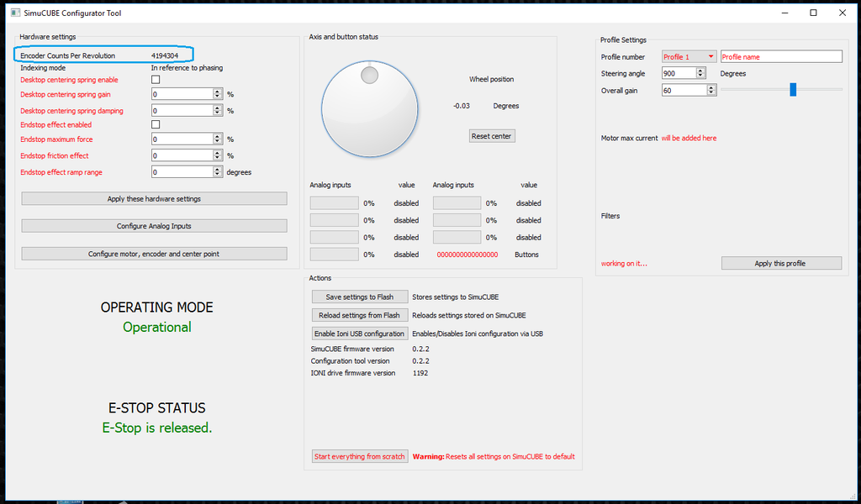The image size is (861, 504).
Task: Increase Desktop centering spring damping value
Action: pos(218,108)
